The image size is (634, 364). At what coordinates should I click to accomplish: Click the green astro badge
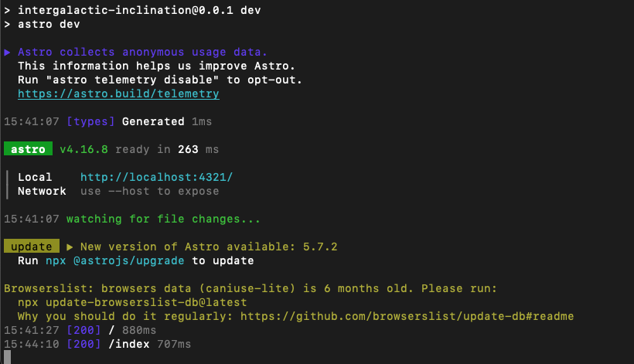(29, 149)
